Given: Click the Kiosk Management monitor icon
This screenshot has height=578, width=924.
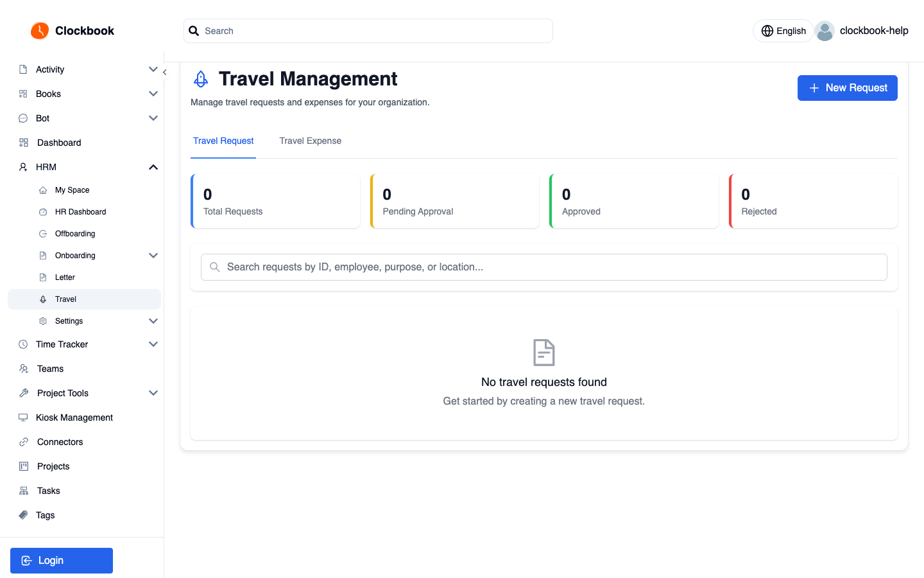Looking at the screenshot, I should click(x=23, y=417).
